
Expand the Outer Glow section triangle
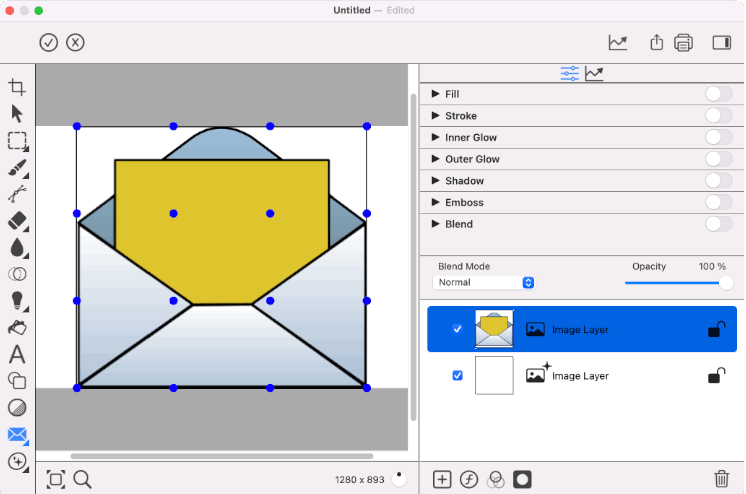[x=435, y=159]
